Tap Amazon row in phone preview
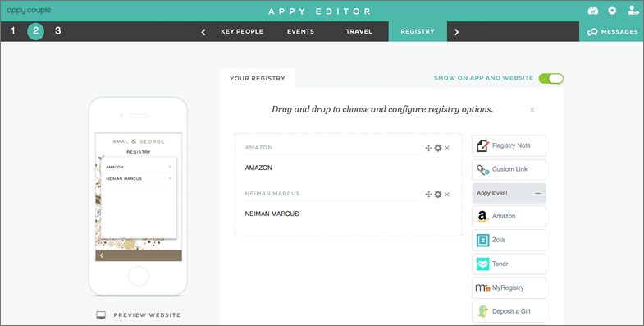644x326 pixels. 139,167
